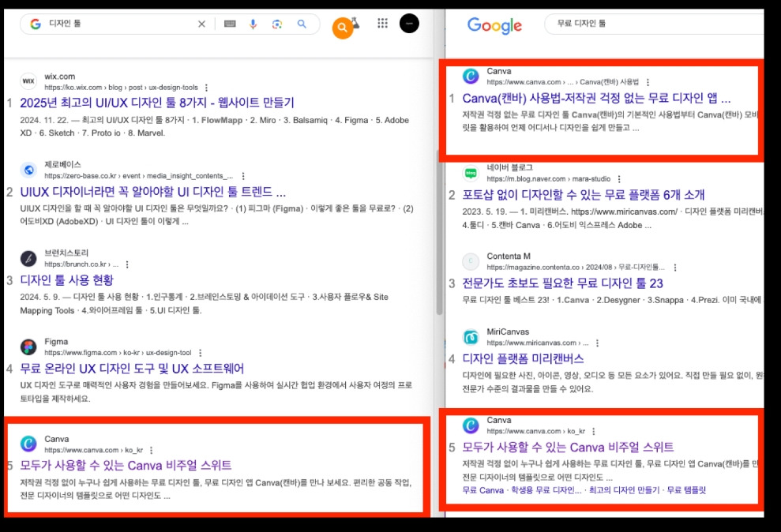Open Canva(캔바) 사용법 result title
The height and width of the screenshot is (532, 781).
[x=596, y=99]
